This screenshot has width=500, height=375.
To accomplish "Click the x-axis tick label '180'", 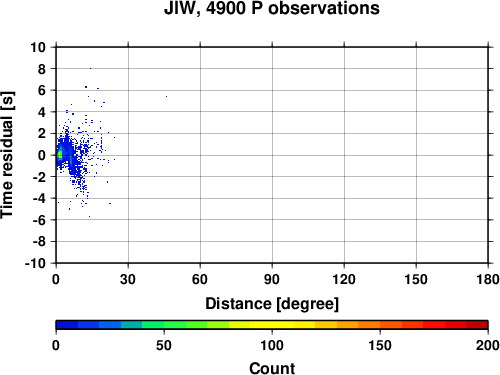I will 488,279.
